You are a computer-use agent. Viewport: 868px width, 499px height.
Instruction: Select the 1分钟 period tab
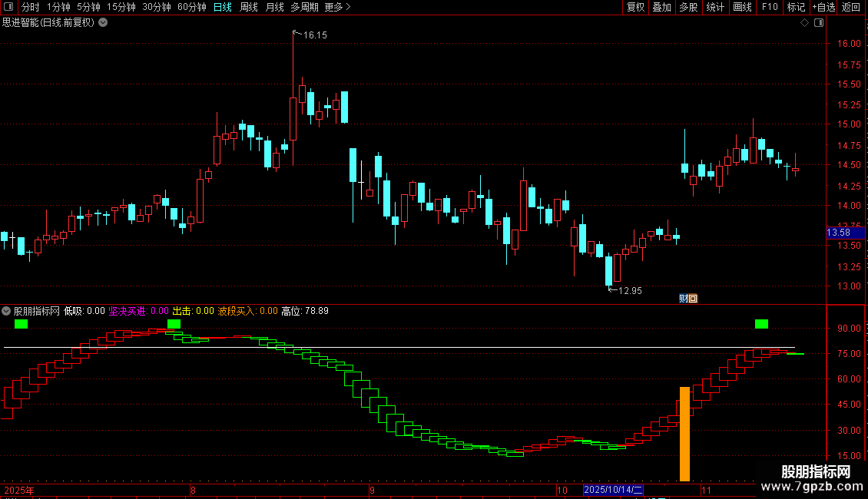58,7
